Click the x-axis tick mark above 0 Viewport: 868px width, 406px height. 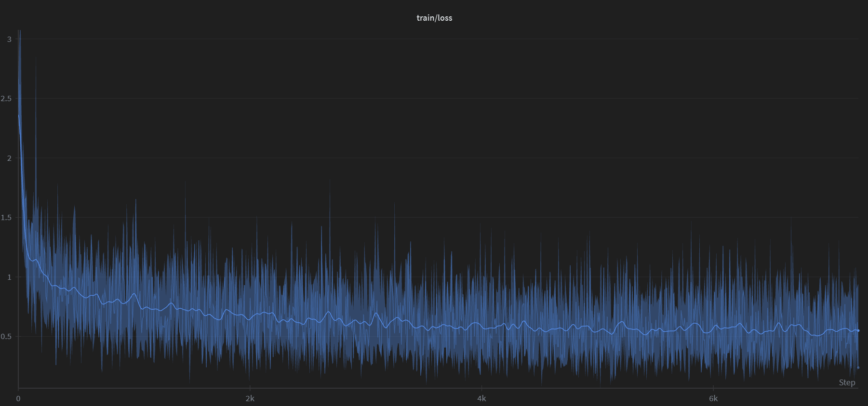coord(18,390)
